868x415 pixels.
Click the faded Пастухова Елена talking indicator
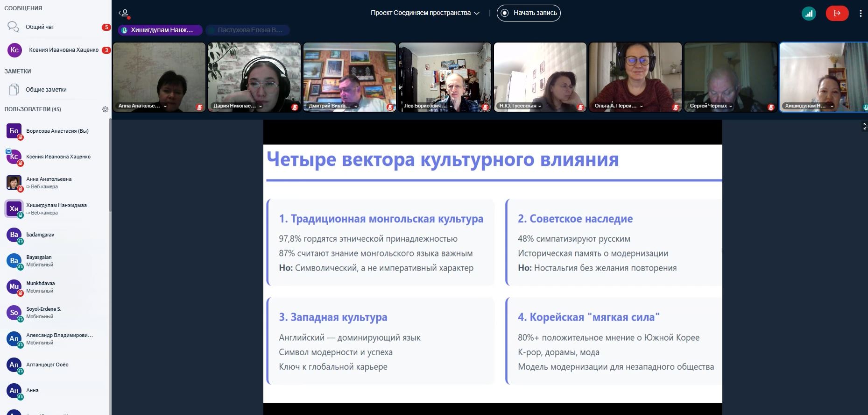pyautogui.click(x=247, y=30)
